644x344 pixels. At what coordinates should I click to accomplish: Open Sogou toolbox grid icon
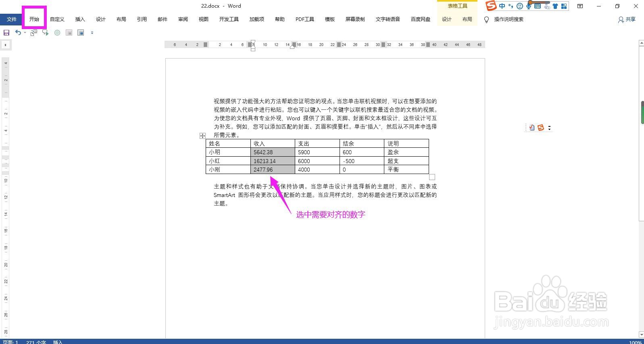pyautogui.click(x=564, y=6)
